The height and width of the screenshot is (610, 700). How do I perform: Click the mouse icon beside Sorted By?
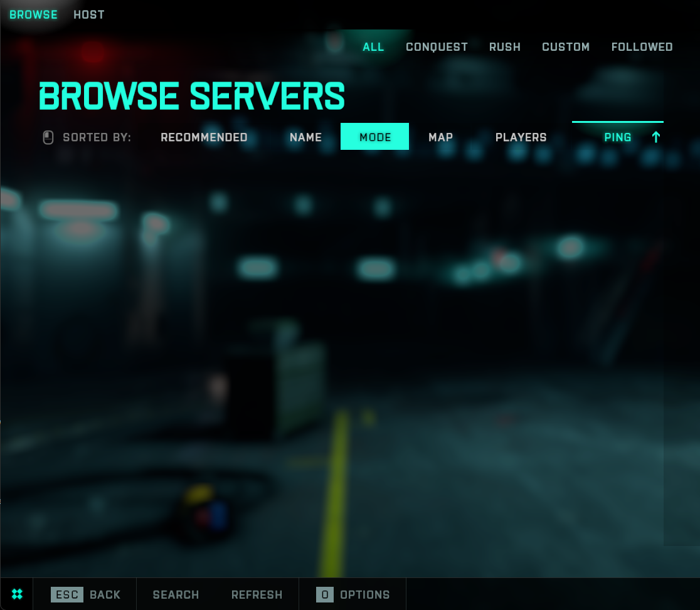click(x=48, y=137)
